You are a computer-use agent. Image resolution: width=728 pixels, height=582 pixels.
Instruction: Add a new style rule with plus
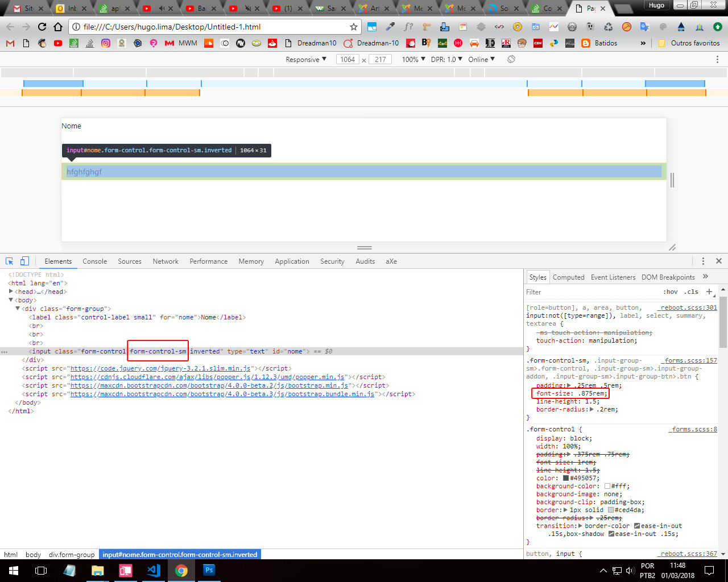709,292
